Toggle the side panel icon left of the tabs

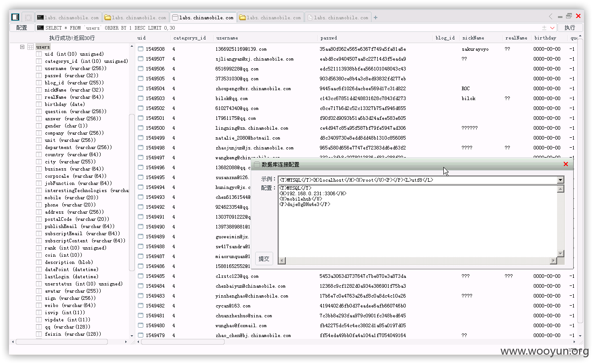(15, 17)
